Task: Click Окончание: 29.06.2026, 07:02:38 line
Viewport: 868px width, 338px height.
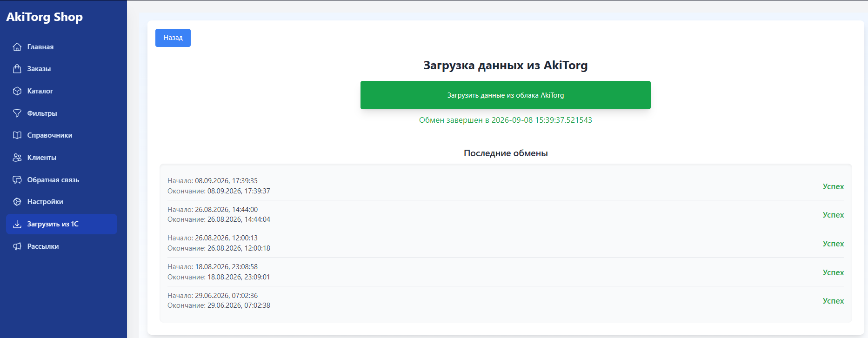Action: pos(219,305)
